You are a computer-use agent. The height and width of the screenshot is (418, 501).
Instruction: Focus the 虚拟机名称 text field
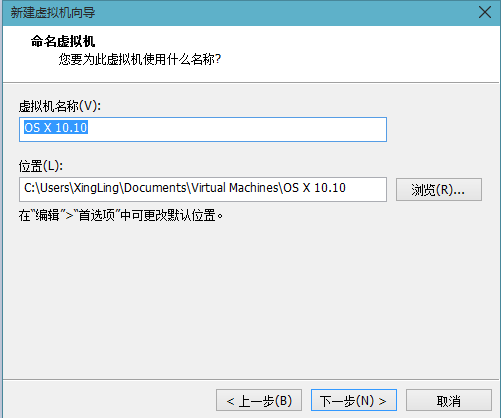(203, 129)
